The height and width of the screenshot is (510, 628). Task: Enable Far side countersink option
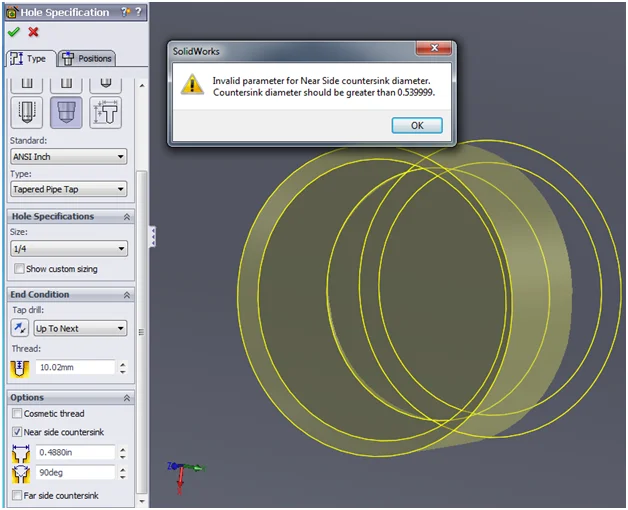point(17,495)
